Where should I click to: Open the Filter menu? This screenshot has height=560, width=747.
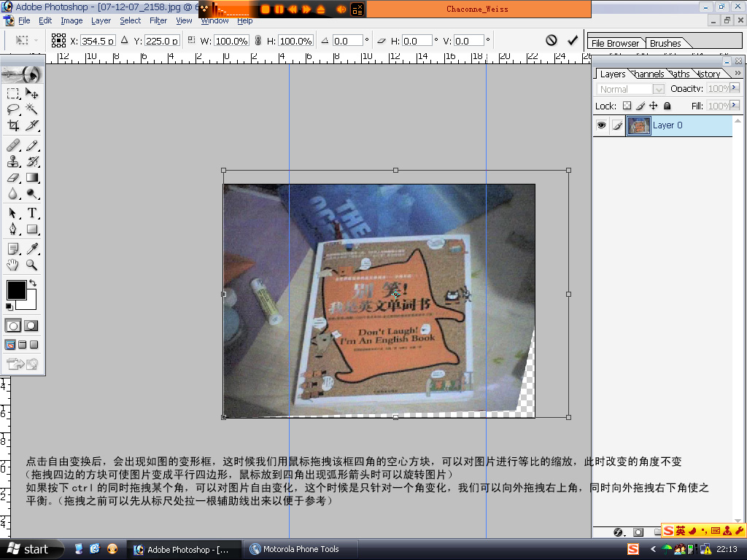[x=158, y=20]
